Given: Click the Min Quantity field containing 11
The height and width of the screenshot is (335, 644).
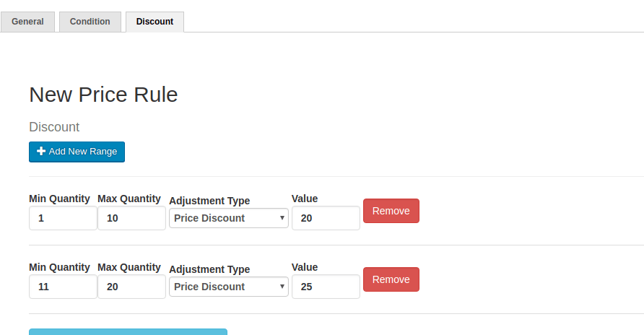Looking at the screenshot, I should click(63, 287).
